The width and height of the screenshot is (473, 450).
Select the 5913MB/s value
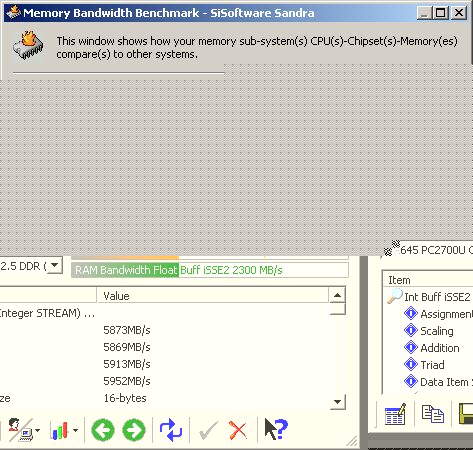127,364
